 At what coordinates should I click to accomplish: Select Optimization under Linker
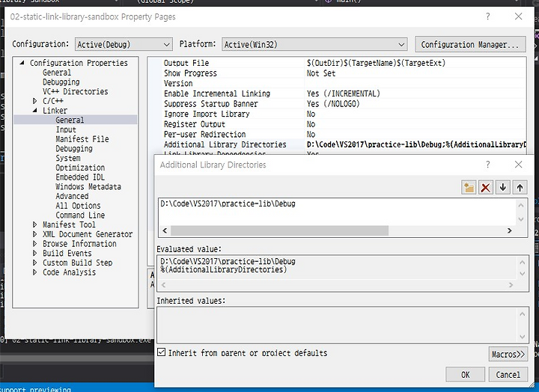(80, 168)
